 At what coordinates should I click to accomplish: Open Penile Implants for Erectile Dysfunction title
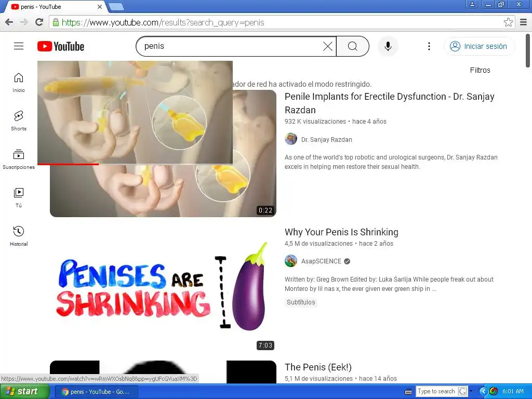pos(389,103)
